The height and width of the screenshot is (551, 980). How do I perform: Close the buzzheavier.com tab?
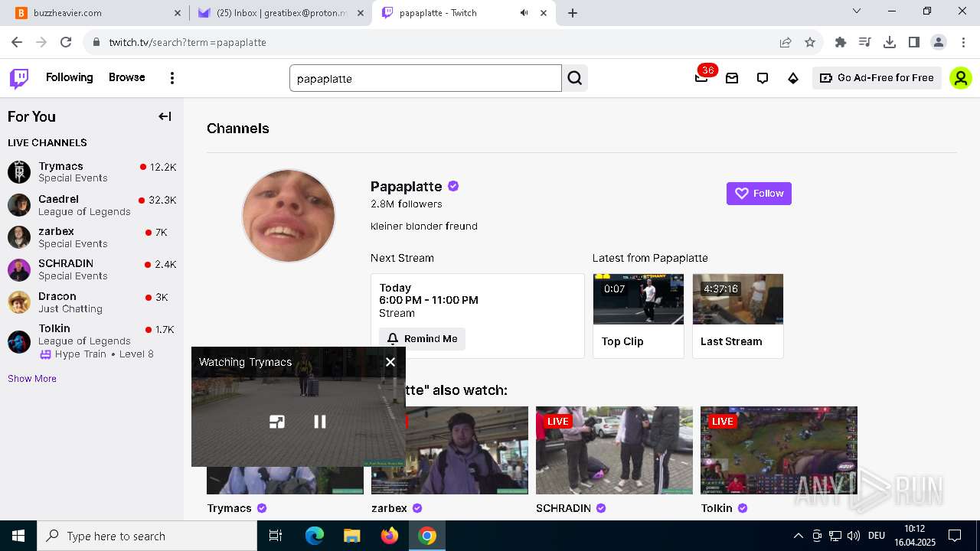tap(178, 13)
